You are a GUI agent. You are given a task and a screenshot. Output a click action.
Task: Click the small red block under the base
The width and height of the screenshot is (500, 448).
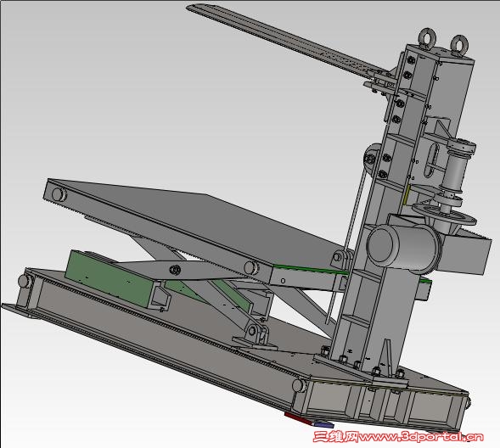[x=299, y=418]
